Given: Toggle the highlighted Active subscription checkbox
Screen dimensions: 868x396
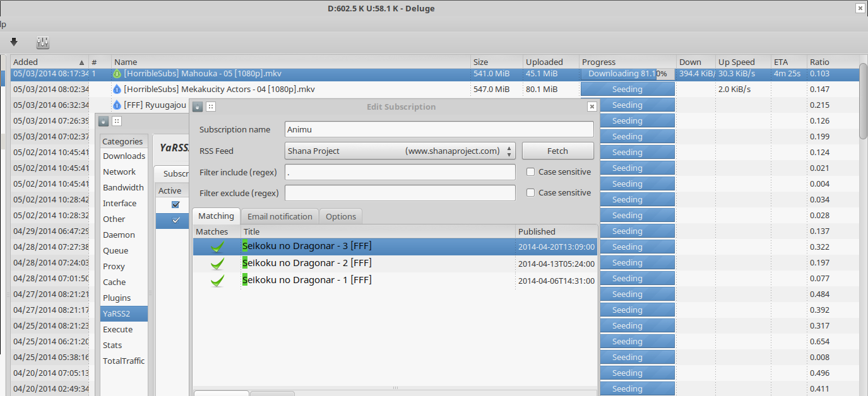Looking at the screenshot, I should (x=176, y=220).
